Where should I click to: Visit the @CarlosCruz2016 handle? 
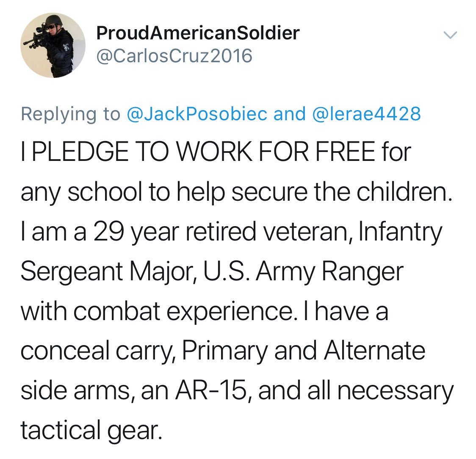point(174,56)
